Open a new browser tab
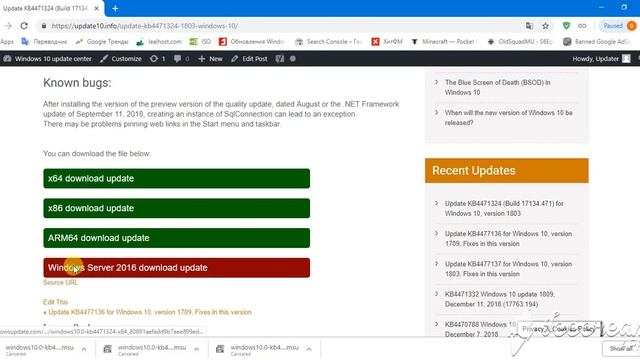 [115, 8]
